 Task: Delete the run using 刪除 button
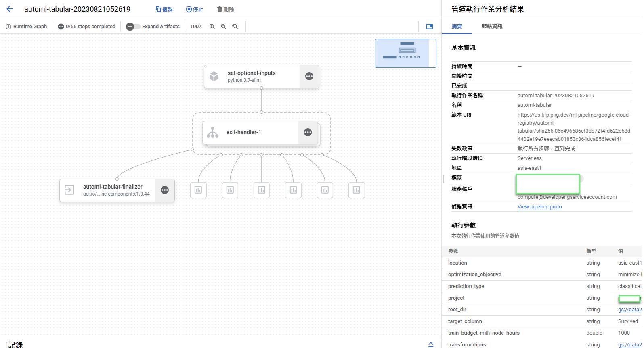[x=225, y=9]
